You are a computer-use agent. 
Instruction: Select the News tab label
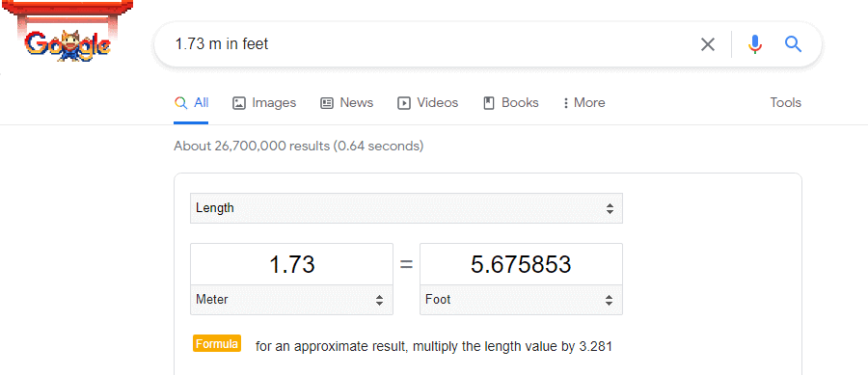click(357, 103)
